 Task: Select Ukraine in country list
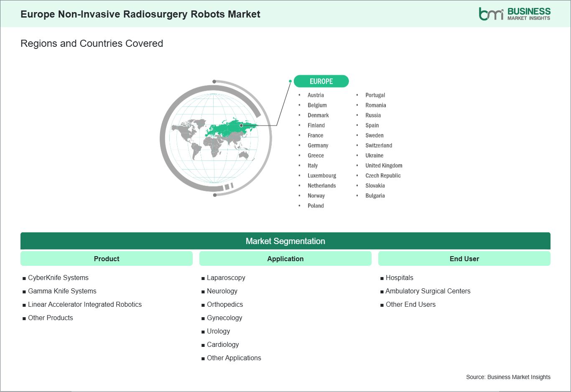click(375, 155)
